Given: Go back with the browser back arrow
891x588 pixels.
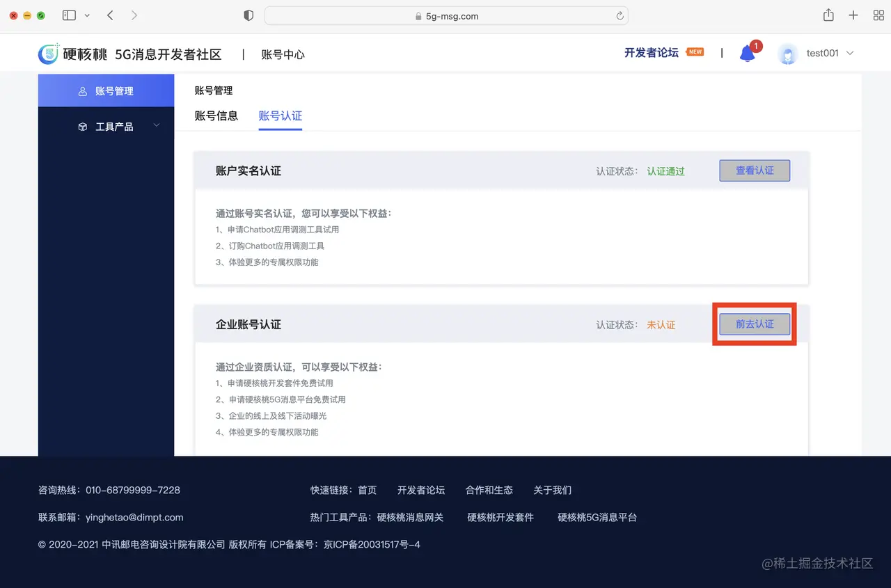Looking at the screenshot, I should [x=110, y=15].
